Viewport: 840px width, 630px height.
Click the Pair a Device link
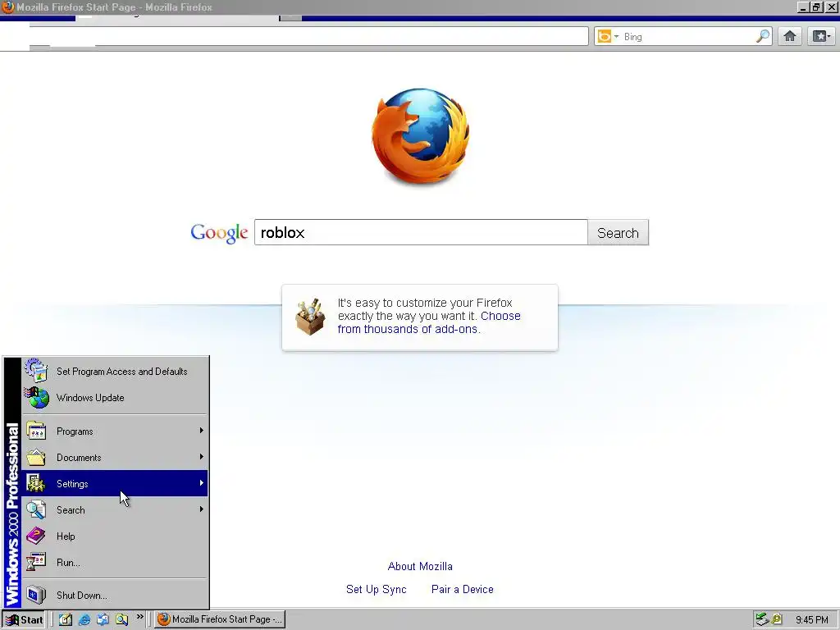[463, 589]
